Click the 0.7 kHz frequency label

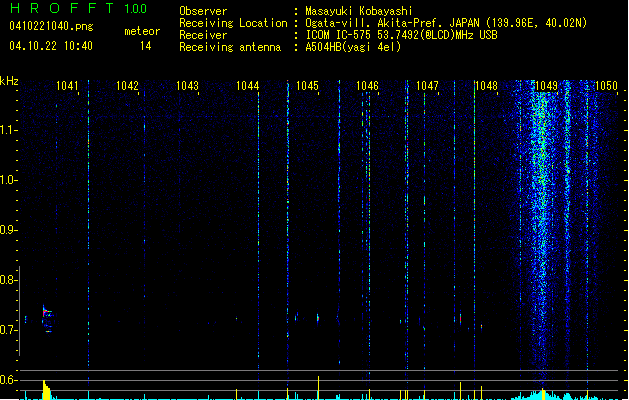coord(8,330)
